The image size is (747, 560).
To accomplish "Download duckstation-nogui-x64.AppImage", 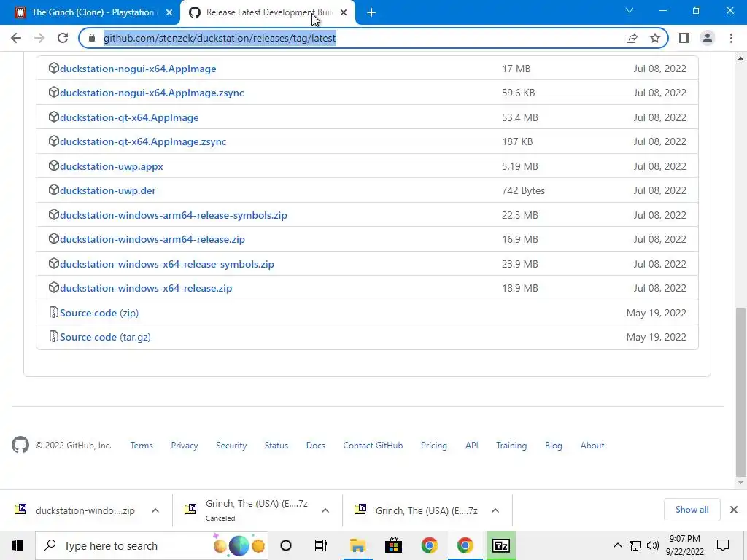I will (x=138, y=69).
